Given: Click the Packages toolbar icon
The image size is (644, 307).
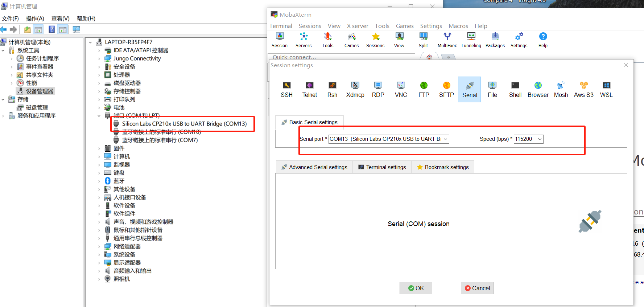Looking at the screenshot, I should click(x=495, y=40).
